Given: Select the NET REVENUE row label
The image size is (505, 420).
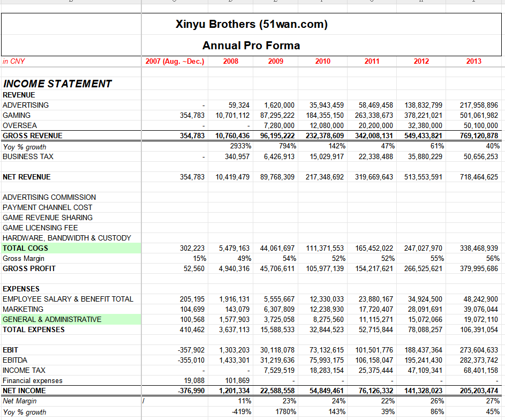Looking at the screenshot, I should tap(27, 177).
